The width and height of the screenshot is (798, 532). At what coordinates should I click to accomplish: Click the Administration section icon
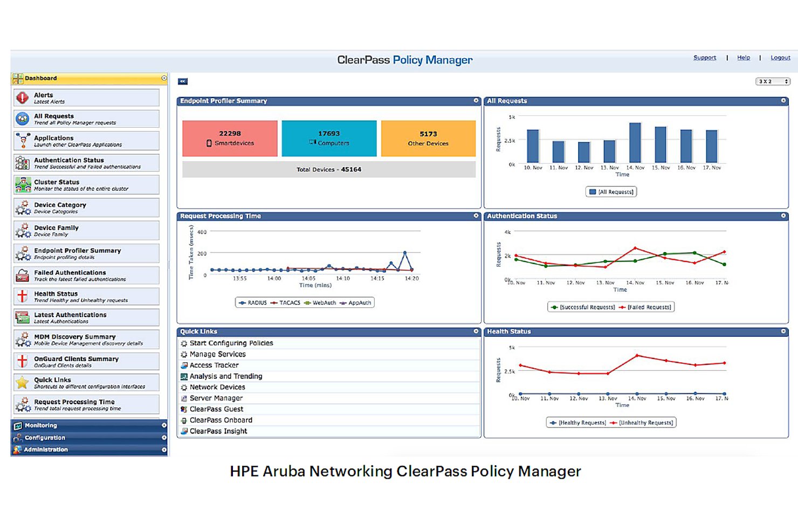18,450
